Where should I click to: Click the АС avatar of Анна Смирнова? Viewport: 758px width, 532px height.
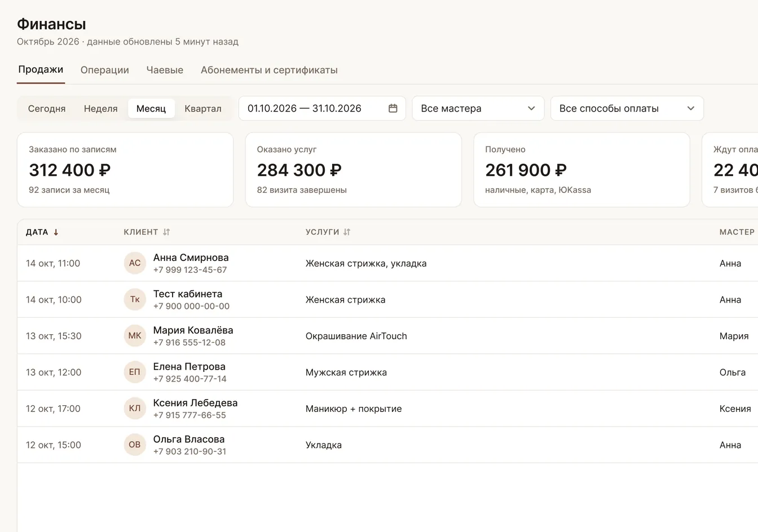(x=135, y=263)
